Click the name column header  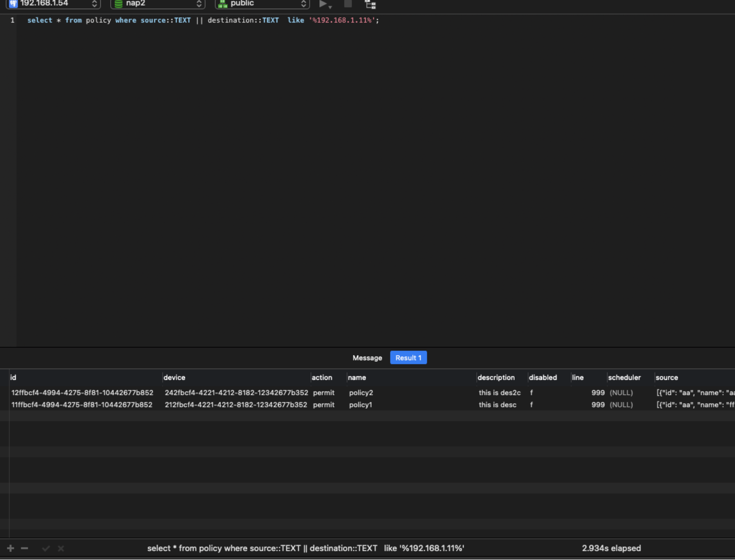point(411,378)
